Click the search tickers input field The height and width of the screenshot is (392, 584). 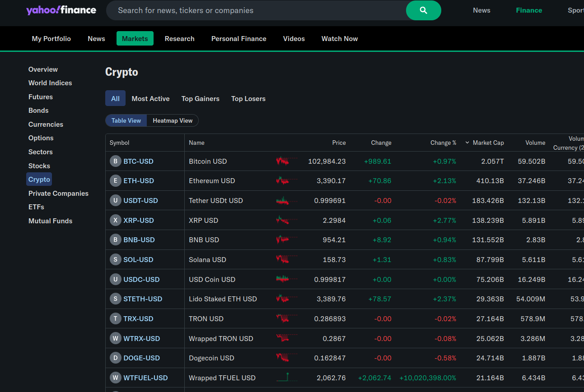pyautogui.click(x=255, y=10)
